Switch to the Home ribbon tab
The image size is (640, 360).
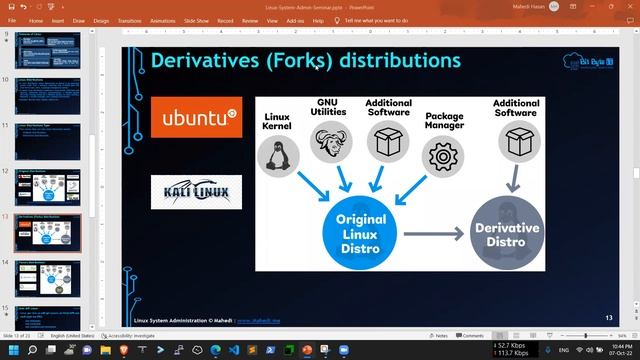36,20
